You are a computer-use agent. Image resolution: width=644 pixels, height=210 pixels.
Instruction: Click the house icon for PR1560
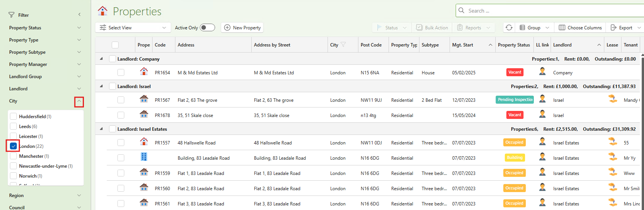pos(144,187)
